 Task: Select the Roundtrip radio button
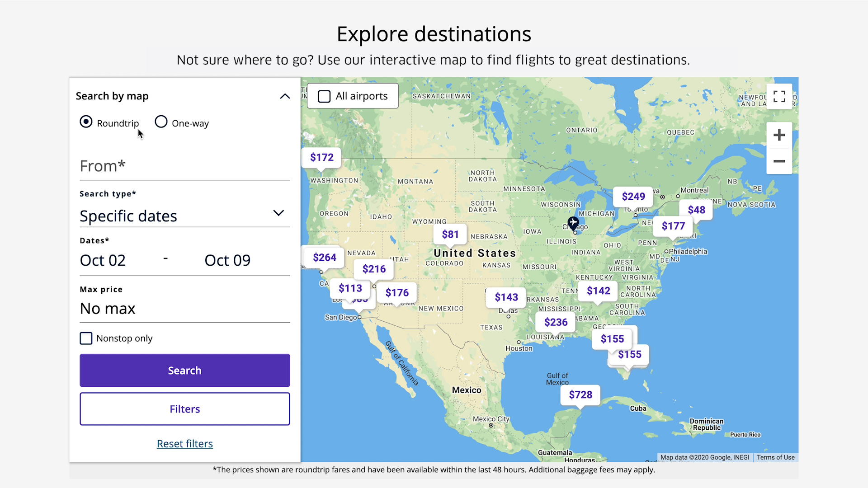86,123
